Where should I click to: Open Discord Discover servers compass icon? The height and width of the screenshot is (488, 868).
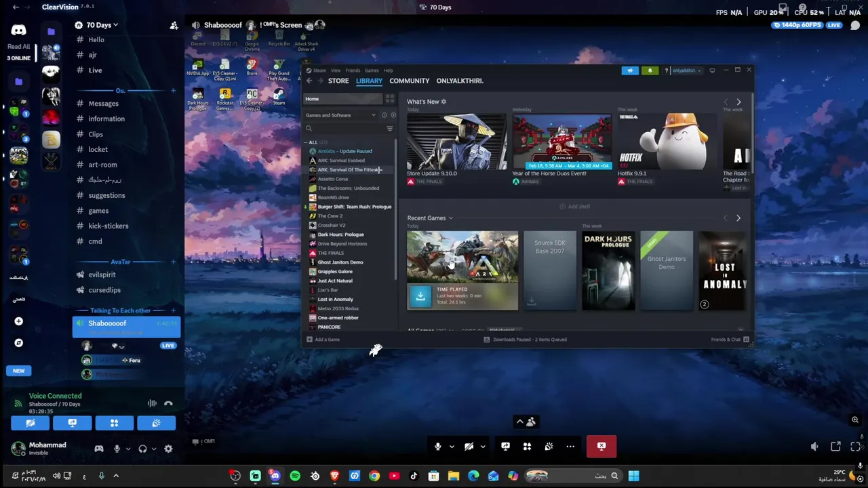19,343
